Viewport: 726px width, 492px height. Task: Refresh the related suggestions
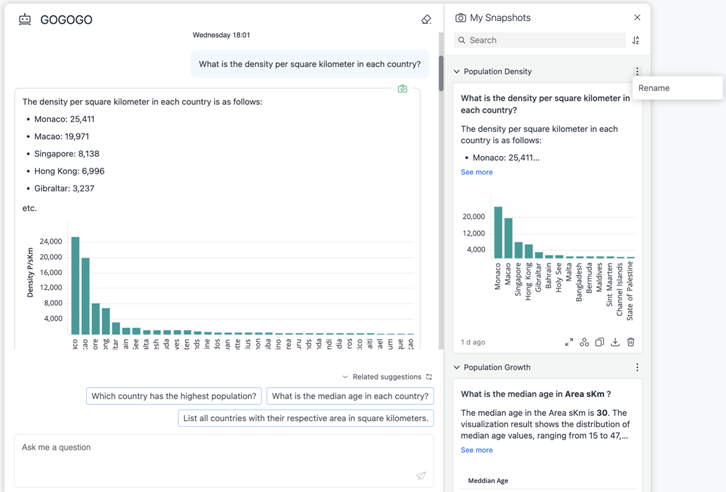coord(429,377)
